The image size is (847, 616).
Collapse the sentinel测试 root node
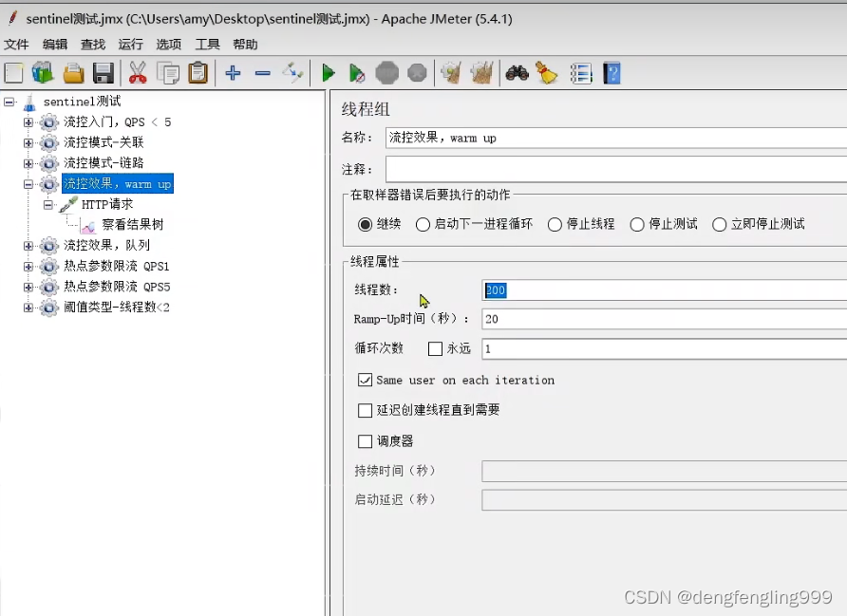[x=9, y=102]
